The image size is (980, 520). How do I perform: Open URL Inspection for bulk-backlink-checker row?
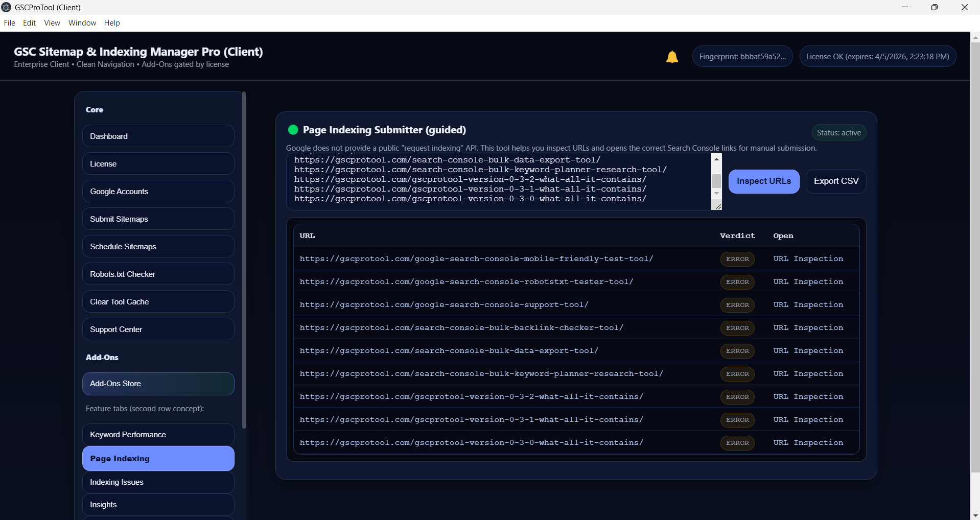808,328
